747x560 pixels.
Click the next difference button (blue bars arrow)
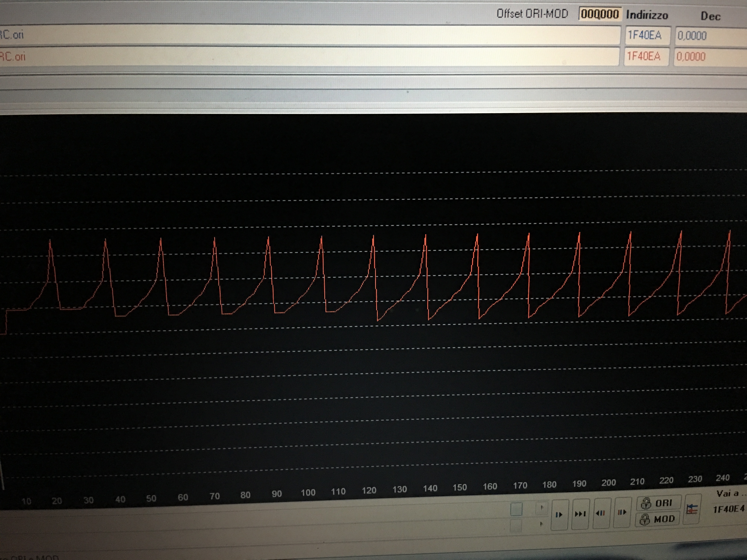coord(559,514)
